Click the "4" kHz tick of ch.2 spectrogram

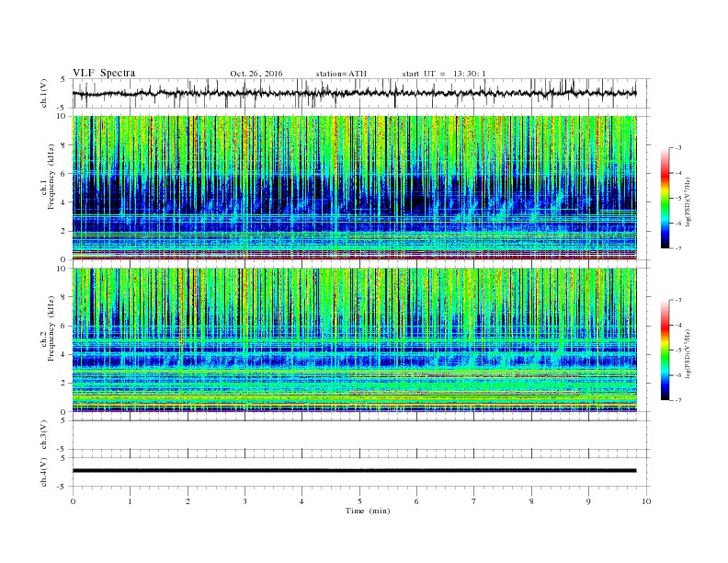tap(63, 355)
